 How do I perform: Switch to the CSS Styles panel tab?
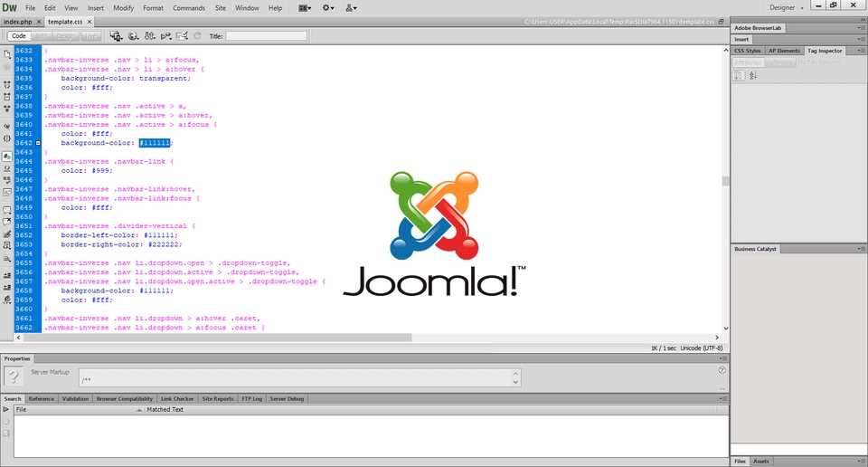[748, 51]
